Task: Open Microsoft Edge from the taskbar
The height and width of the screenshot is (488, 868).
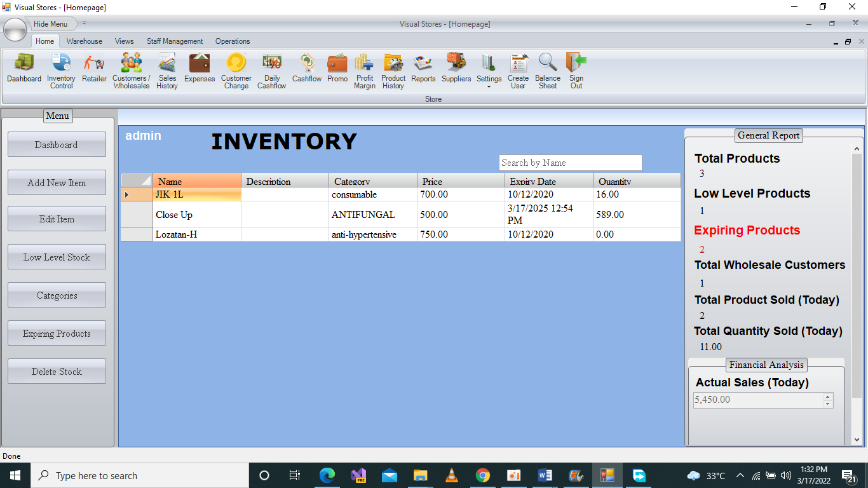Action: pos(327,475)
